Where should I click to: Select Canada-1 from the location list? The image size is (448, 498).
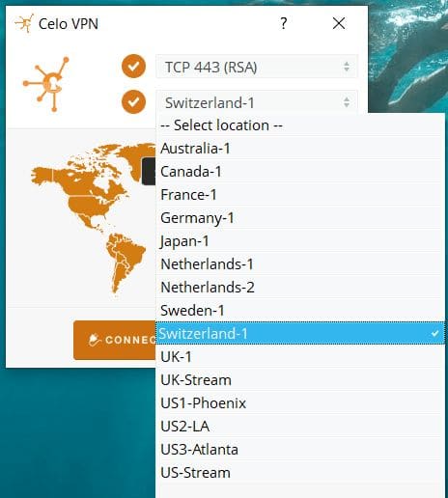coord(300,172)
